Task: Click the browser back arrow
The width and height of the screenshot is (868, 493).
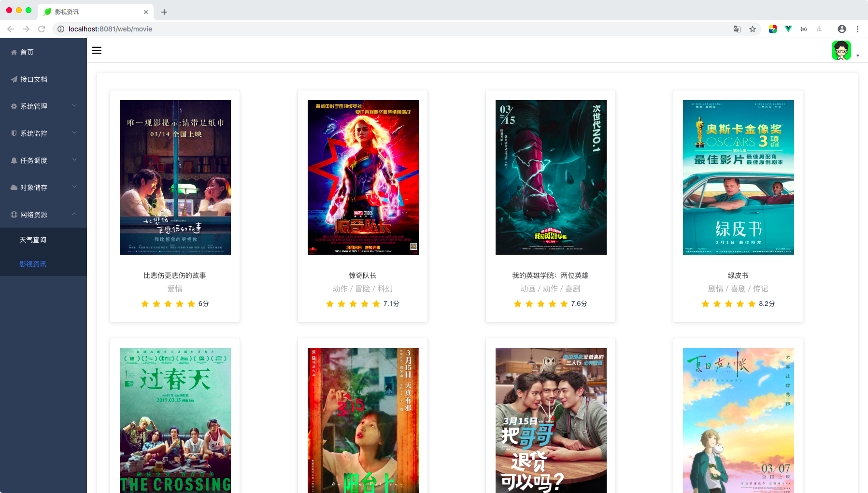Action: (11, 29)
